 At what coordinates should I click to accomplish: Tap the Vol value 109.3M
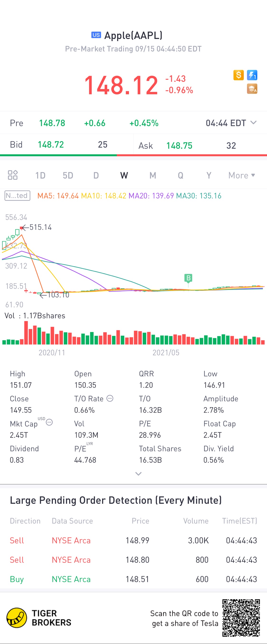[86, 435]
